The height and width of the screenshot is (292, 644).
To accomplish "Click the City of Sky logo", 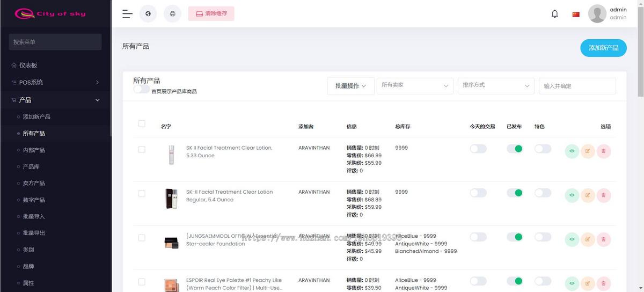I will (50, 13).
